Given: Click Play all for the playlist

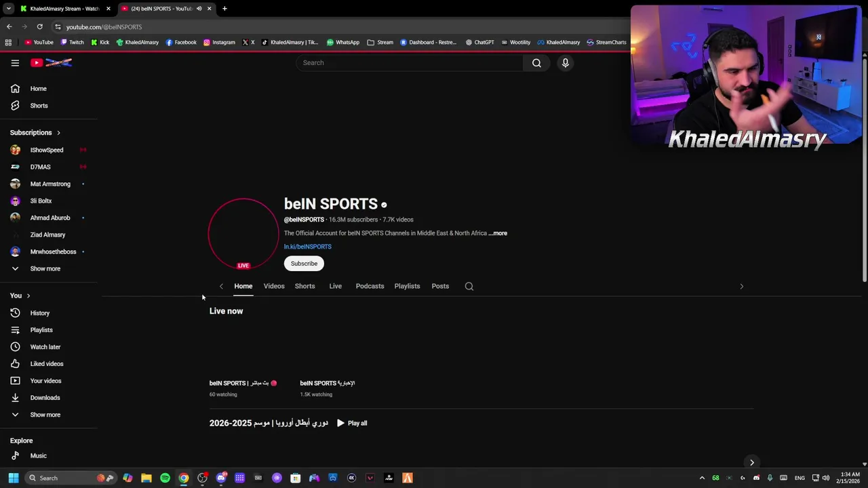Looking at the screenshot, I should coord(352,423).
